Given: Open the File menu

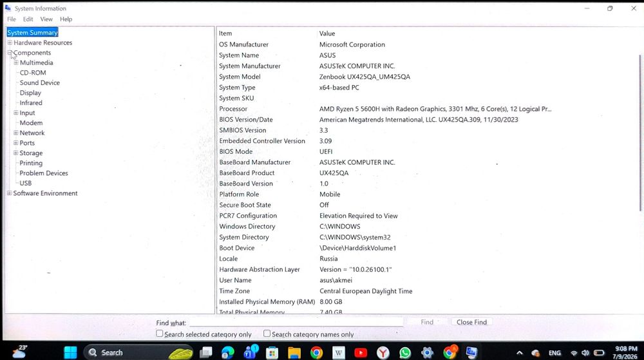Looking at the screenshot, I should (x=12, y=19).
